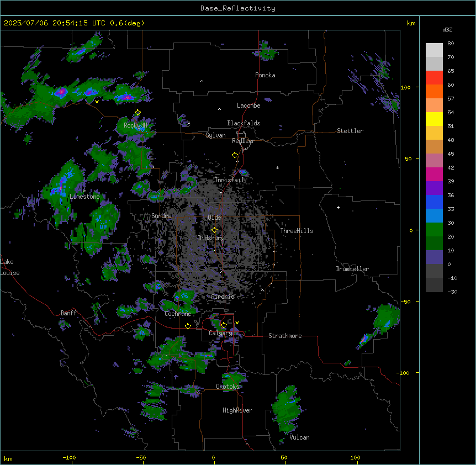Click the Olds label
The height and width of the screenshot is (465, 476).
click(x=214, y=218)
